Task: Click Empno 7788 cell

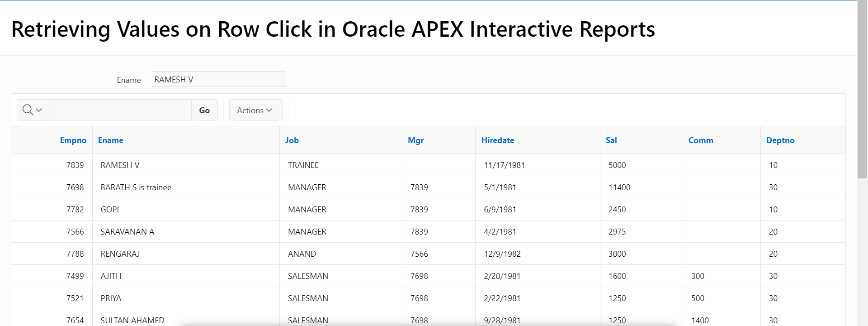Action: pos(52,254)
